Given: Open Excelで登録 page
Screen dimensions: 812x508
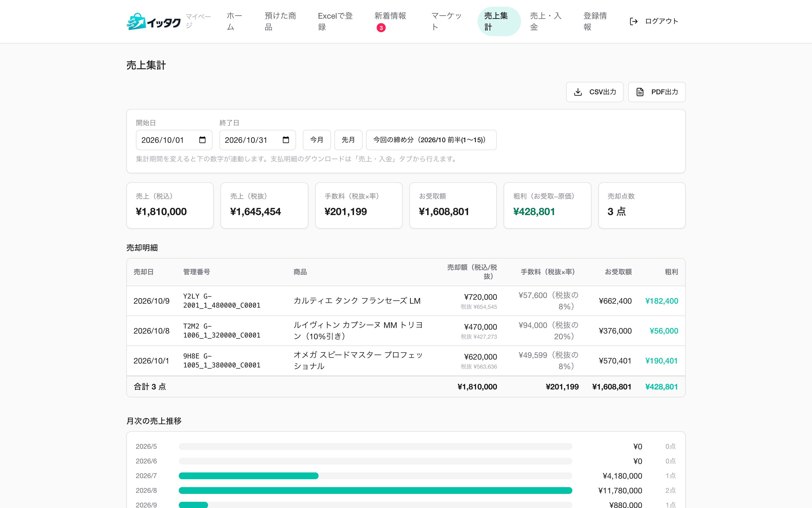Looking at the screenshot, I should [x=335, y=21].
